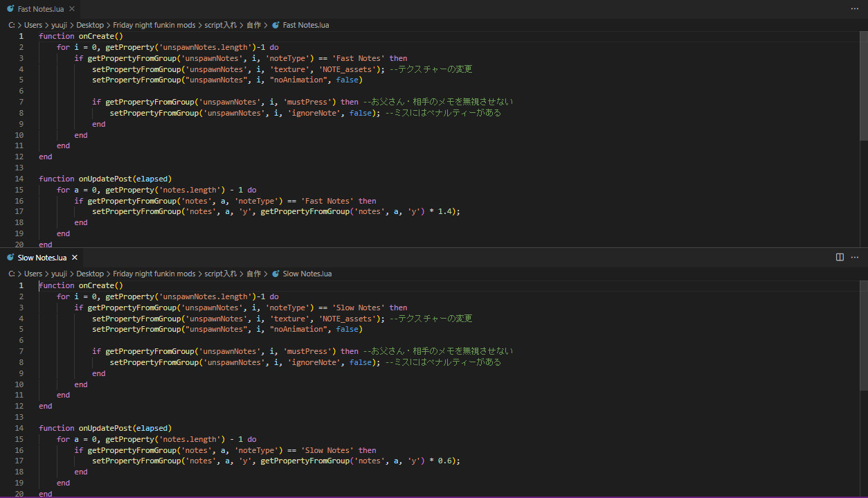Close the Slow Notes.lua tab
Screen dimensions: 868x498
tap(74, 257)
